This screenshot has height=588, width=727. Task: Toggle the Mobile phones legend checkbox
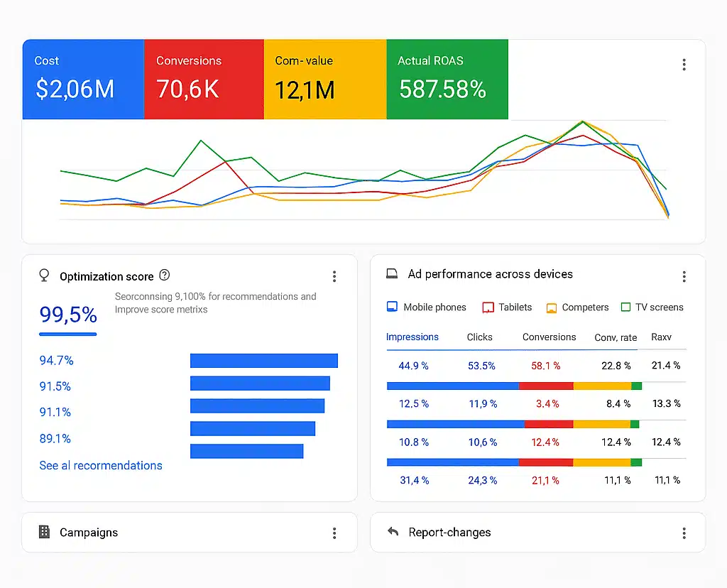[x=392, y=307]
